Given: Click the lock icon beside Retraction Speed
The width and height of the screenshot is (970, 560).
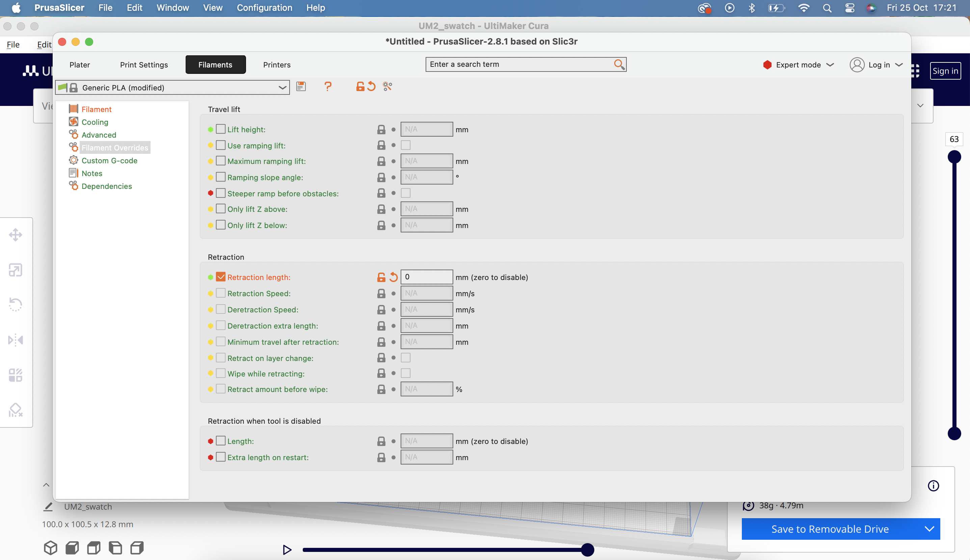Looking at the screenshot, I should pos(381,293).
